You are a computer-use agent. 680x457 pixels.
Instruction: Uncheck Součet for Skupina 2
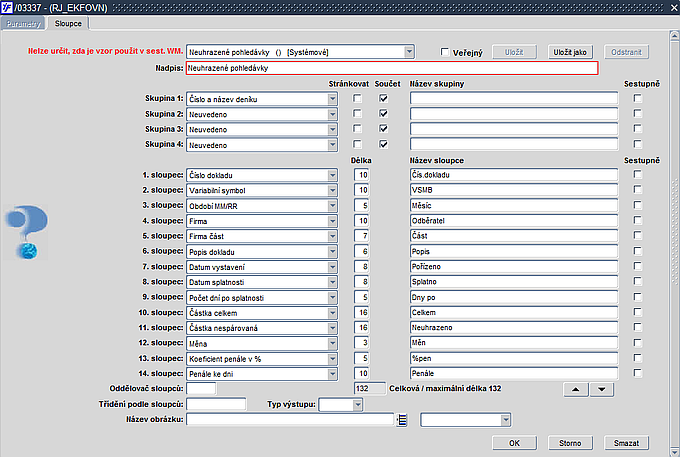383,114
